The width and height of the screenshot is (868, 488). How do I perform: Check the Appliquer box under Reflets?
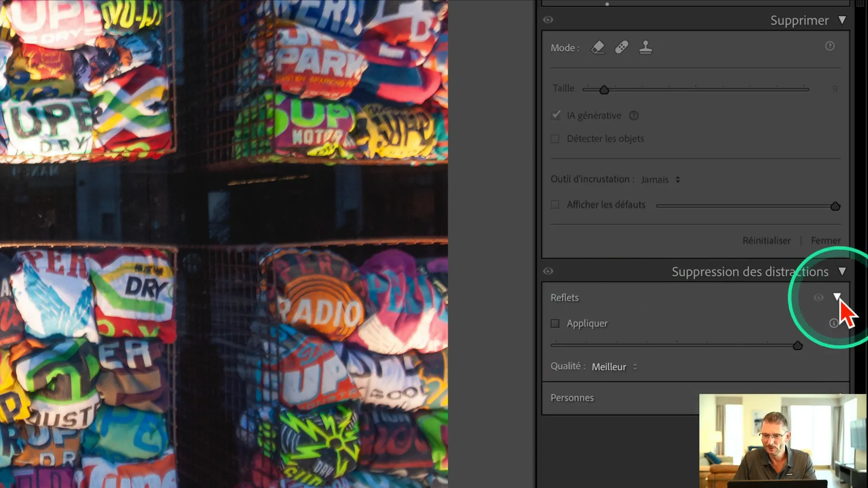[x=555, y=324]
